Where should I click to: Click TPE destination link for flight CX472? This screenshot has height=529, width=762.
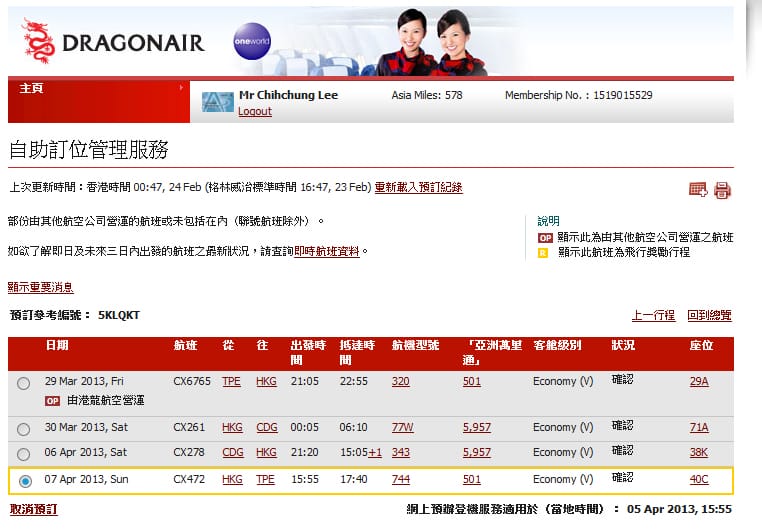pos(265,479)
